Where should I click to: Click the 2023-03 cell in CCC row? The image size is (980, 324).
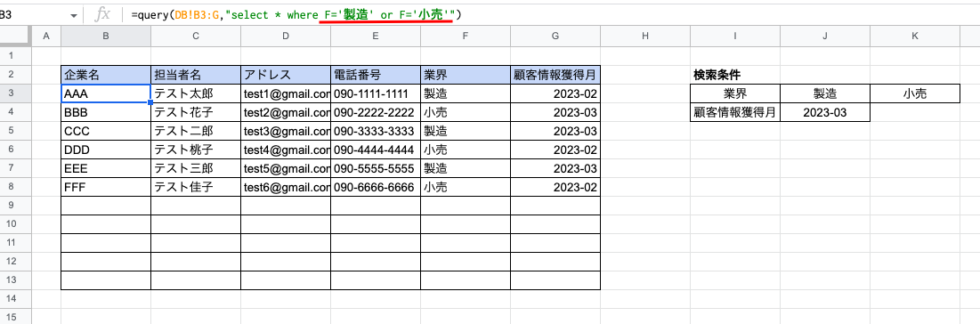point(555,132)
